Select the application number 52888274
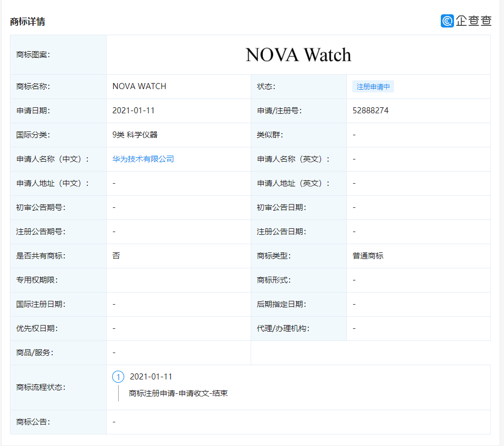 tap(370, 111)
